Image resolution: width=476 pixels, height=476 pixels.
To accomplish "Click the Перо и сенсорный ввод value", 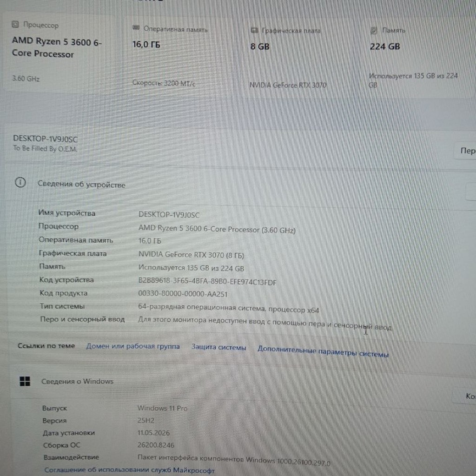I will click(x=264, y=324).
